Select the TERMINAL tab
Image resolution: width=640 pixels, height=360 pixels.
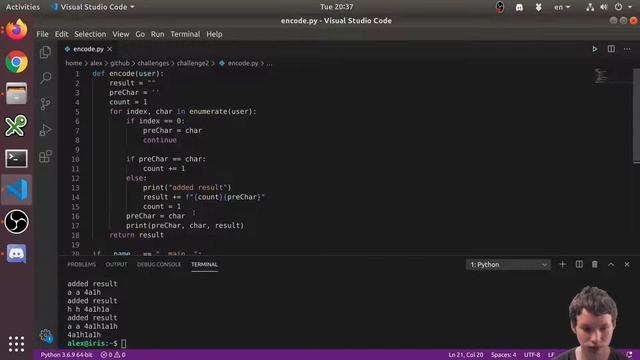pyautogui.click(x=204, y=264)
